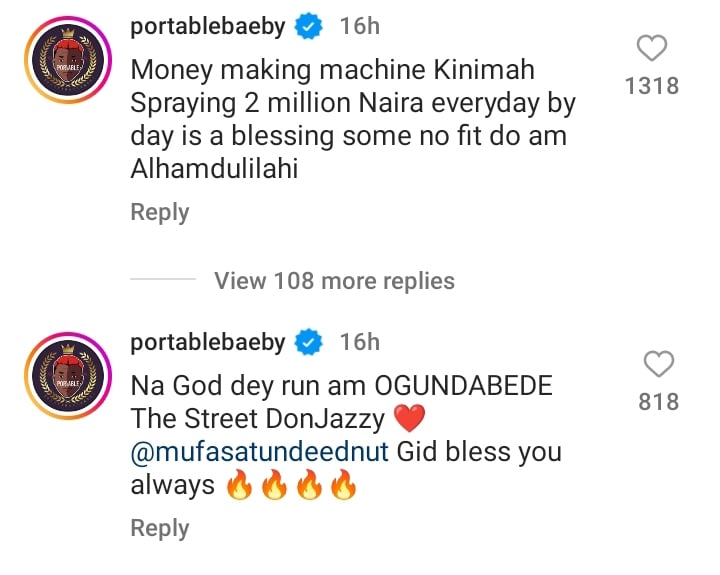The height and width of the screenshot is (575, 720).
Task: Like the "Na God dey run am" comment
Action: click(659, 364)
